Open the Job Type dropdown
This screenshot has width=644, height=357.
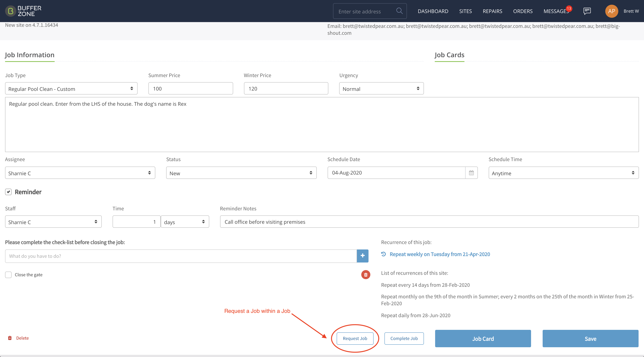pos(71,89)
